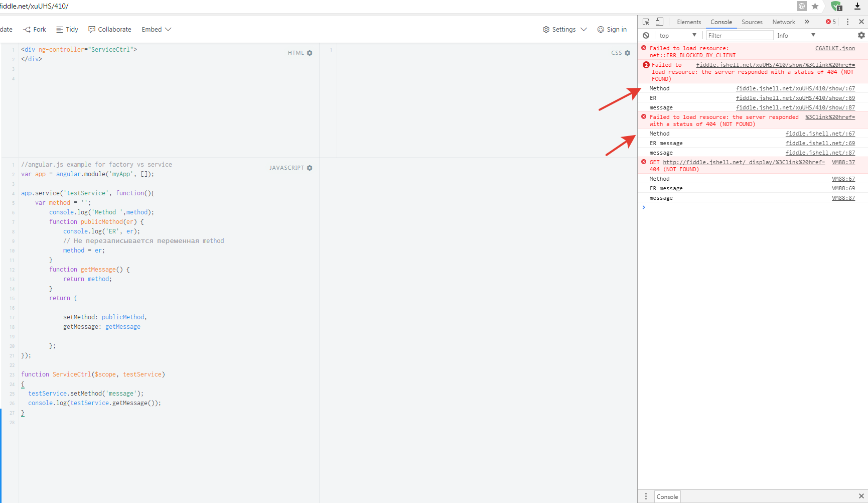Viewport: 868px width, 503px height.
Task: Switch to the Network tab
Action: (784, 22)
